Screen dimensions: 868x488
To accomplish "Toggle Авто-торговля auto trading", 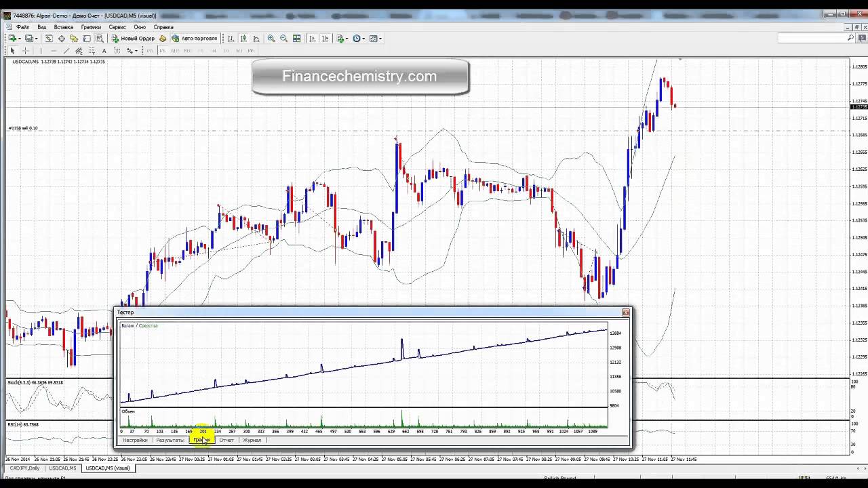I will pos(195,39).
